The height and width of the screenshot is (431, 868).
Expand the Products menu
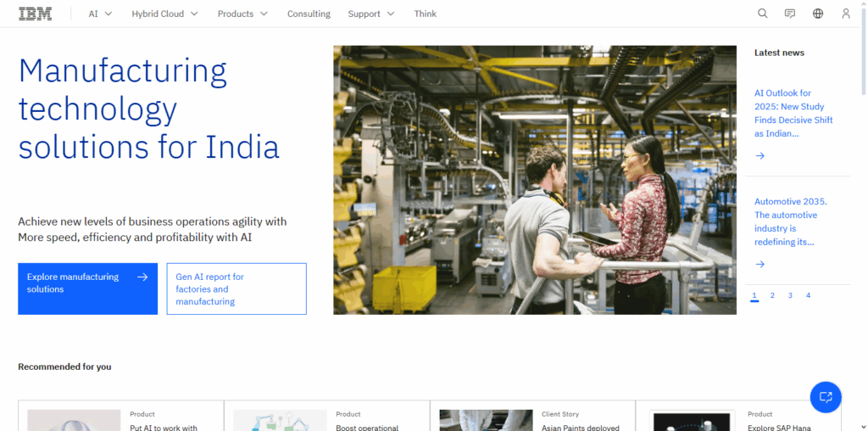coord(242,14)
